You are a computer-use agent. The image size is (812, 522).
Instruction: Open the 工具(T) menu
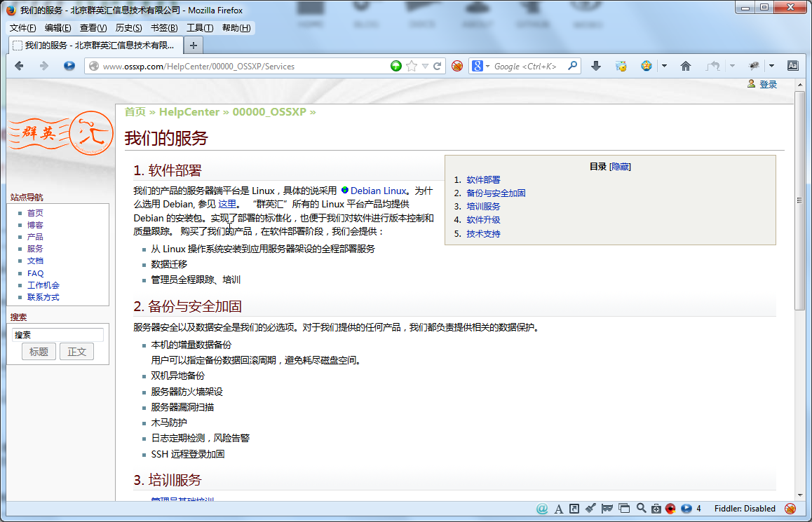pos(200,28)
